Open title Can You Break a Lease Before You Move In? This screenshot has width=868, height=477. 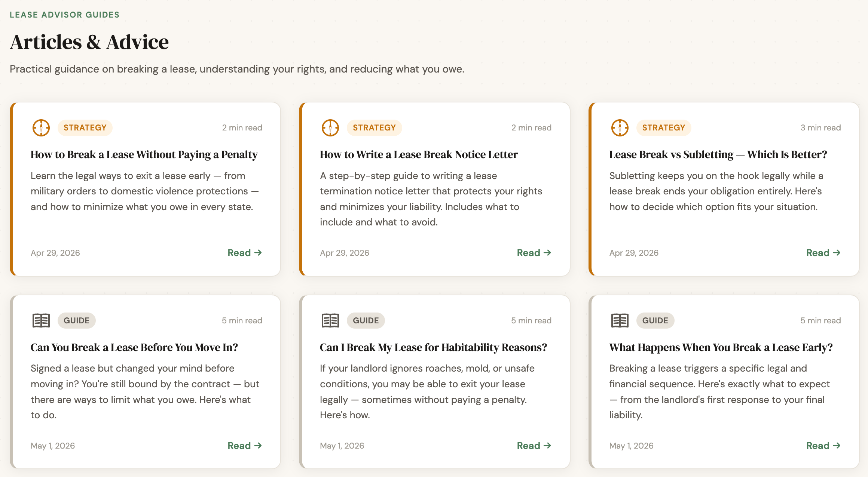134,348
